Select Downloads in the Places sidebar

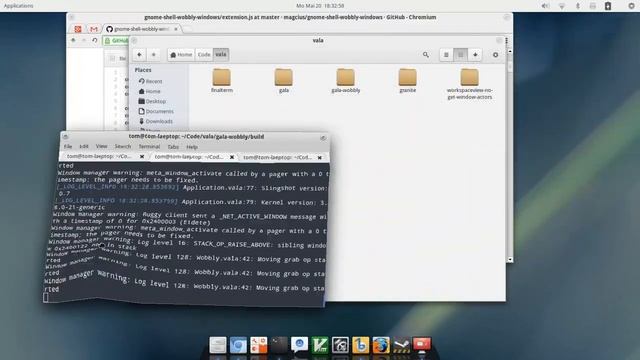[155, 121]
